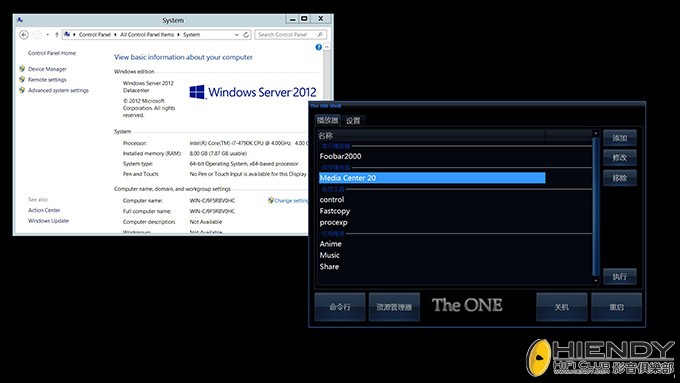Viewport: 680px width, 383px height.
Task: Open Action Center link
Action: tap(44, 210)
